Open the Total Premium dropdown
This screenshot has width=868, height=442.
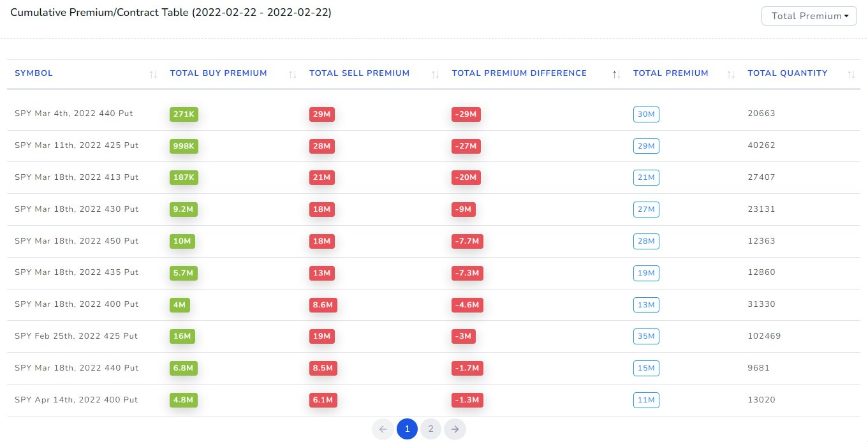pyautogui.click(x=809, y=16)
